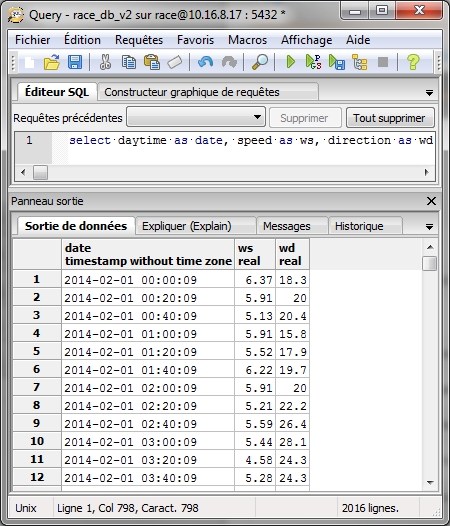Undo last edit with blue arrow
Viewport: 450px width, 526px height.
coord(205,62)
